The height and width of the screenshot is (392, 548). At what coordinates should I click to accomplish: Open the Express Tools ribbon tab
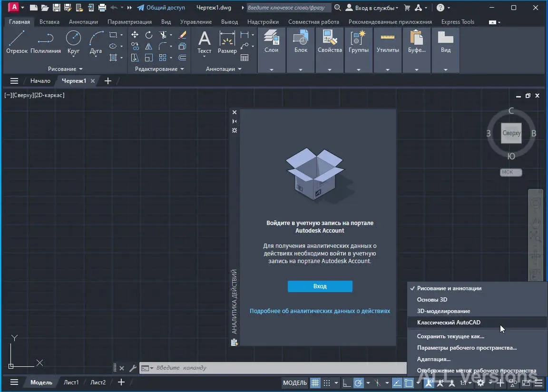coord(458,22)
